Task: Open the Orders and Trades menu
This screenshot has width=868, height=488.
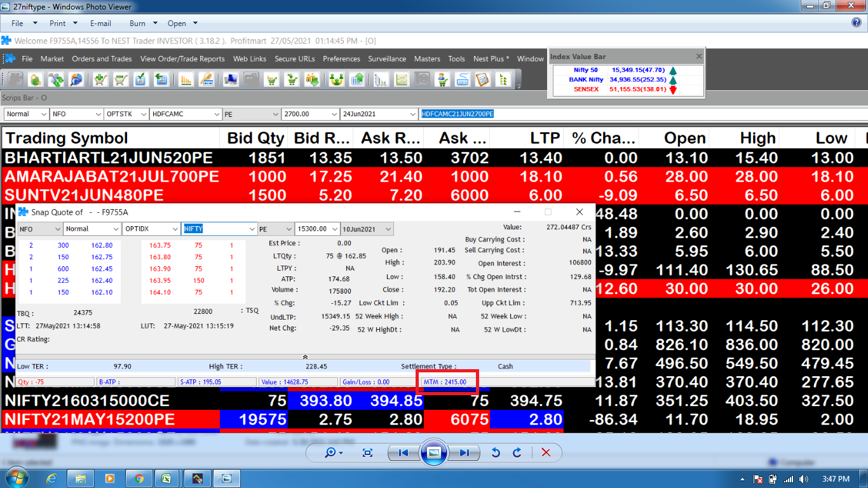Action: (x=102, y=58)
